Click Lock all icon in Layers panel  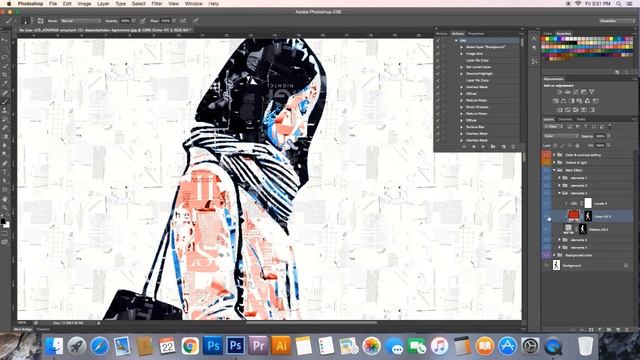[578, 145]
